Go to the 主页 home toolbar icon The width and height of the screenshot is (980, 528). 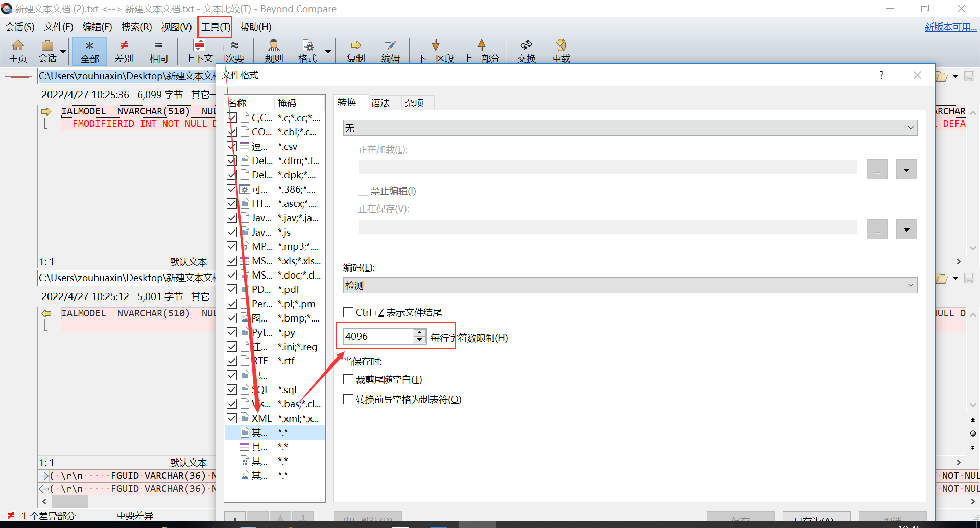(18, 52)
